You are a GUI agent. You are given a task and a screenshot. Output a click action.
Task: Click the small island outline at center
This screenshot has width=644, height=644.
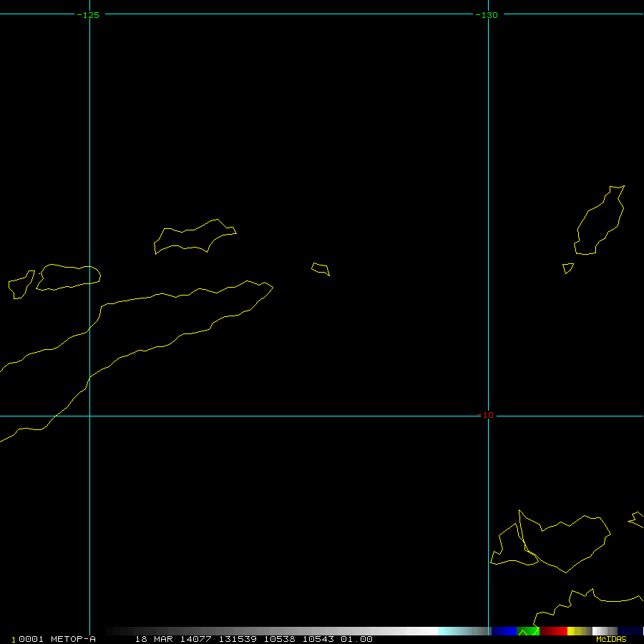point(321,269)
